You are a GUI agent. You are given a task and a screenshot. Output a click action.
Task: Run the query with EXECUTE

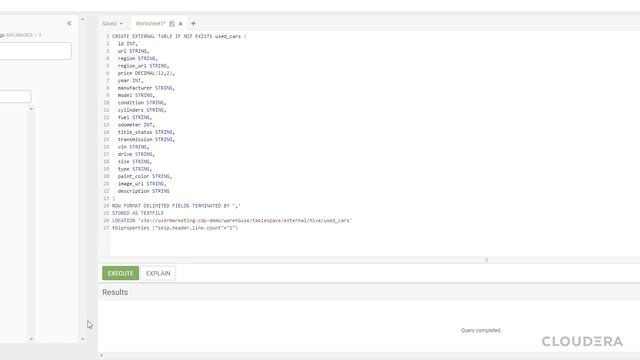pos(120,273)
